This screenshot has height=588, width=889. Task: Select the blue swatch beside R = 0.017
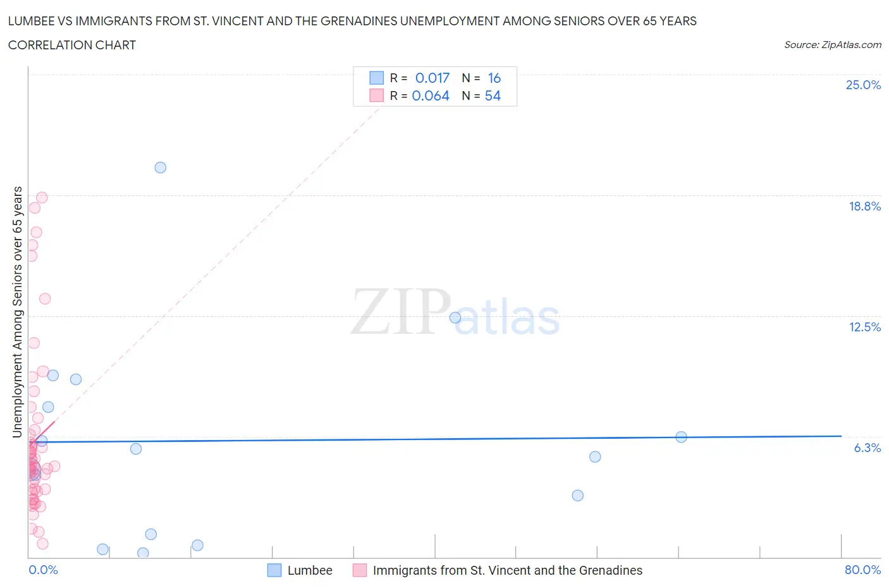point(376,78)
